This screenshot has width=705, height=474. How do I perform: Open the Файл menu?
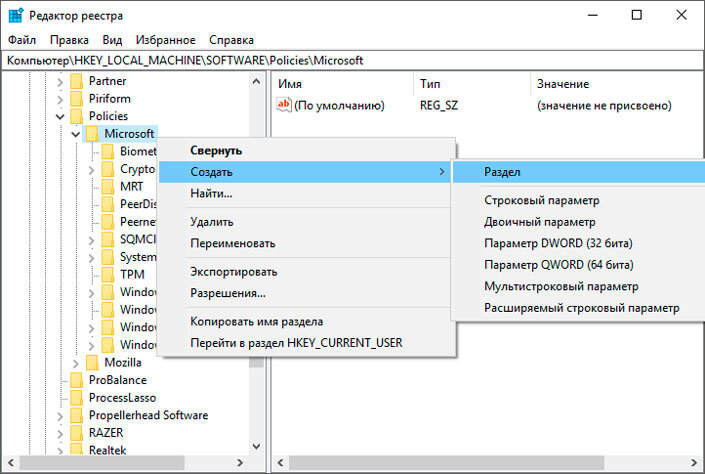tap(22, 40)
